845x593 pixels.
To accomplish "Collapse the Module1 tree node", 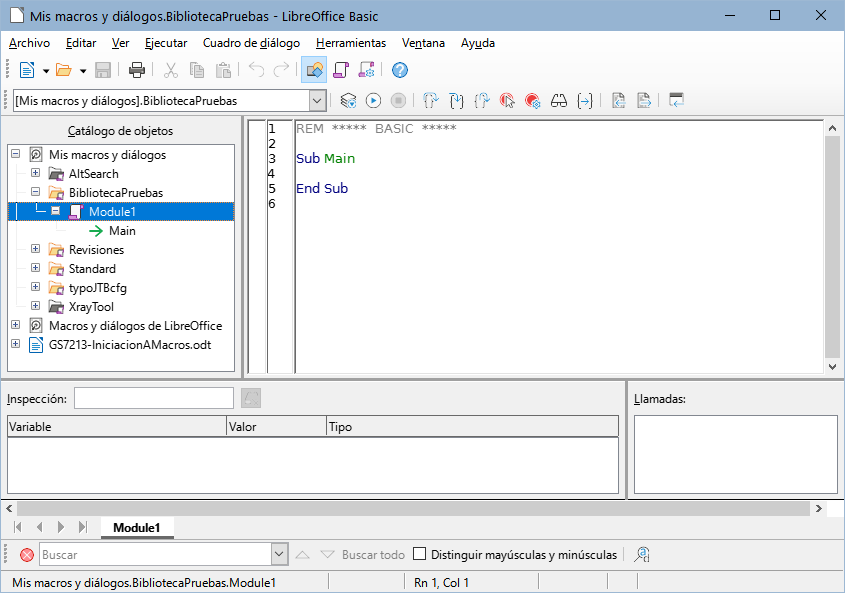I will coord(56,211).
